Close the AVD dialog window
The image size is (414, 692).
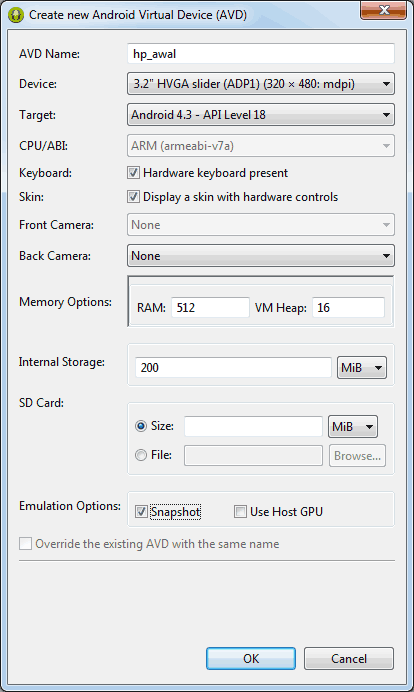point(383,10)
